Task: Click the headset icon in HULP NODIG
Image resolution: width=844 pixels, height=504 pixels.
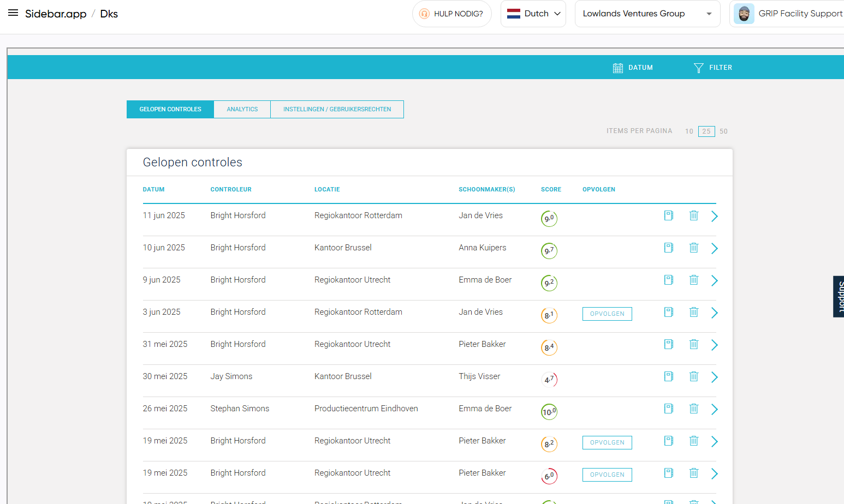Action: point(424,14)
